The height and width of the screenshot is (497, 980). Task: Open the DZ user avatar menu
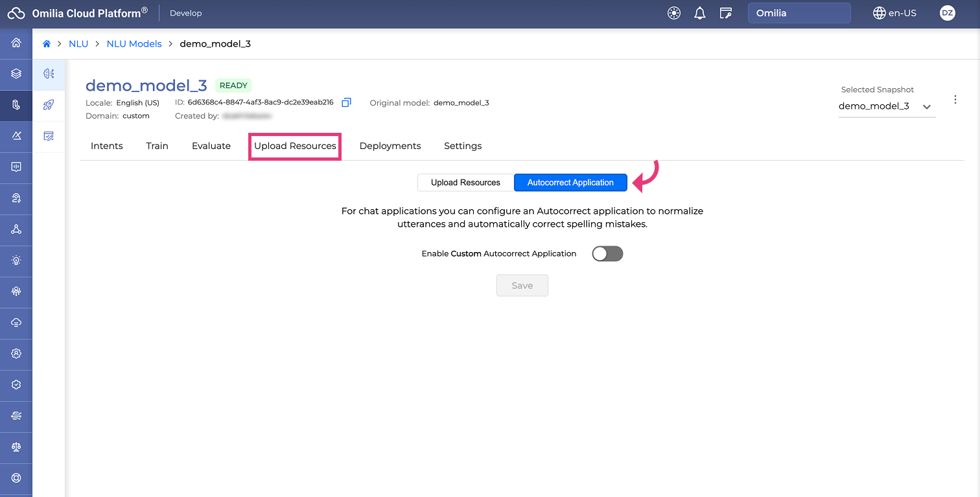coord(947,13)
